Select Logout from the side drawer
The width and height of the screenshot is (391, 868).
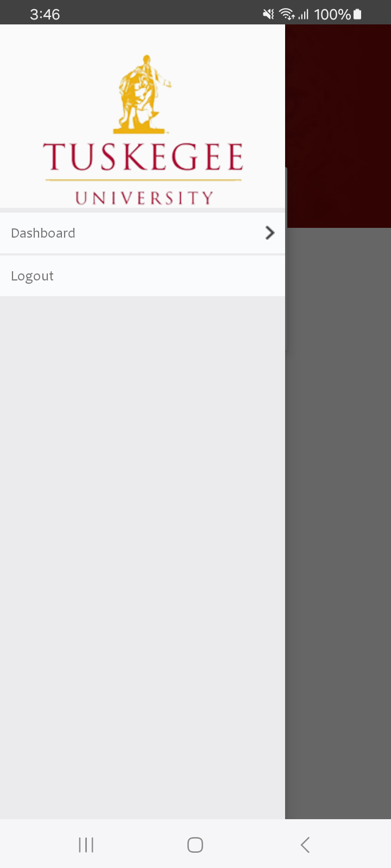[x=142, y=276]
